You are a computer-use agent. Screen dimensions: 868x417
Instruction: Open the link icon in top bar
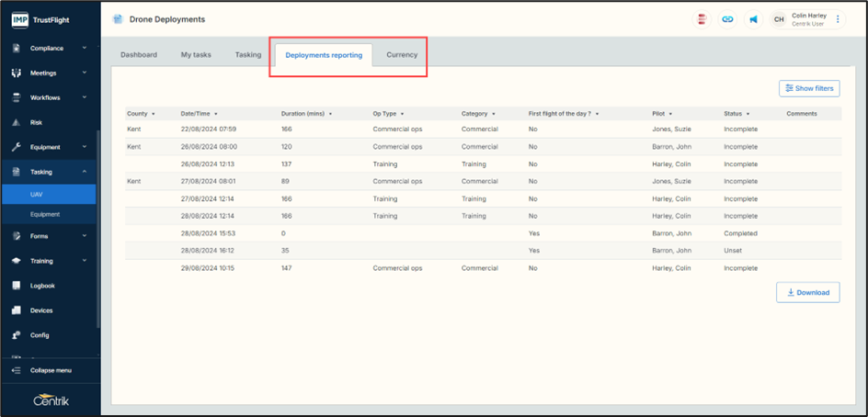pyautogui.click(x=727, y=19)
